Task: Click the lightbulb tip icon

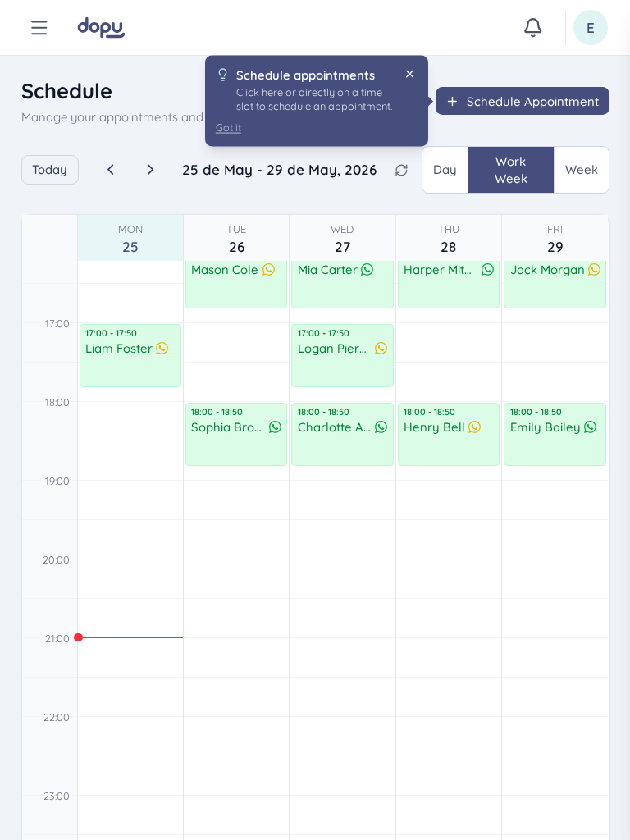Action: [223, 75]
